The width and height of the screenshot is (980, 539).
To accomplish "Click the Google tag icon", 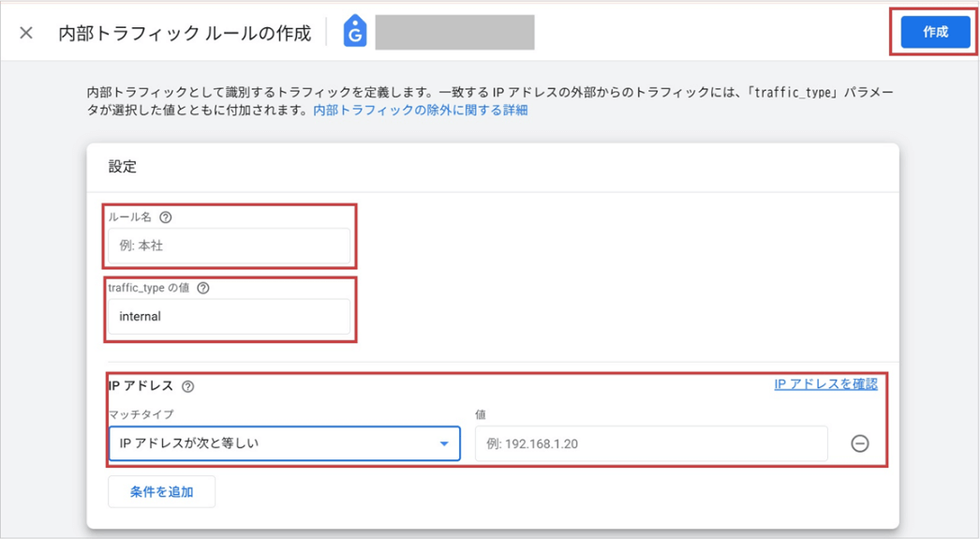I will tap(355, 31).
